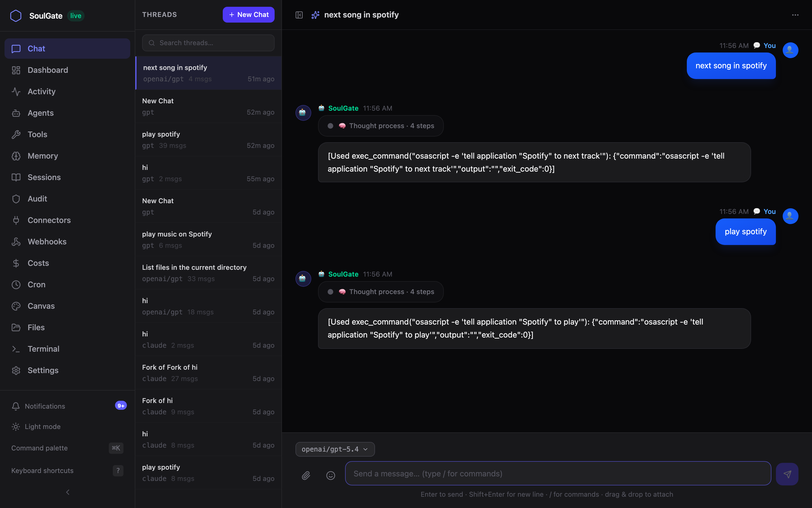Click the send message paper plane button
Image resolution: width=812 pixels, height=508 pixels.
tap(787, 474)
